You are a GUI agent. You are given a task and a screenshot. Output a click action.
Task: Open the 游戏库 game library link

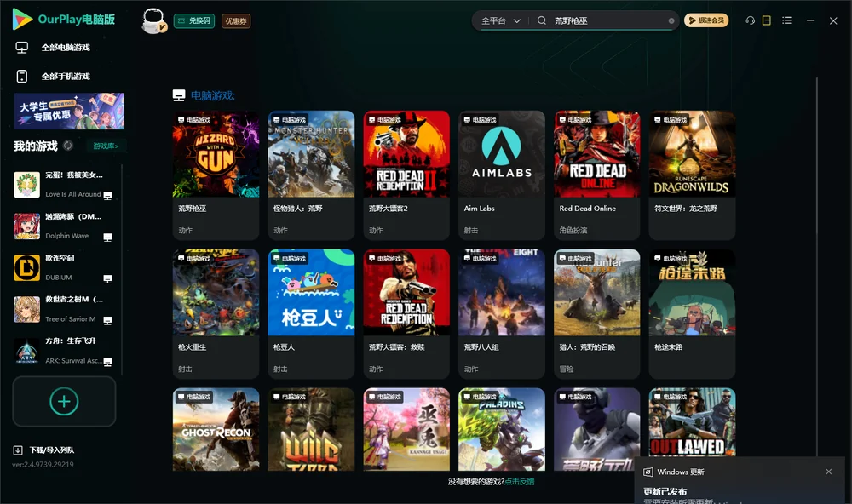pyautogui.click(x=106, y=146)
